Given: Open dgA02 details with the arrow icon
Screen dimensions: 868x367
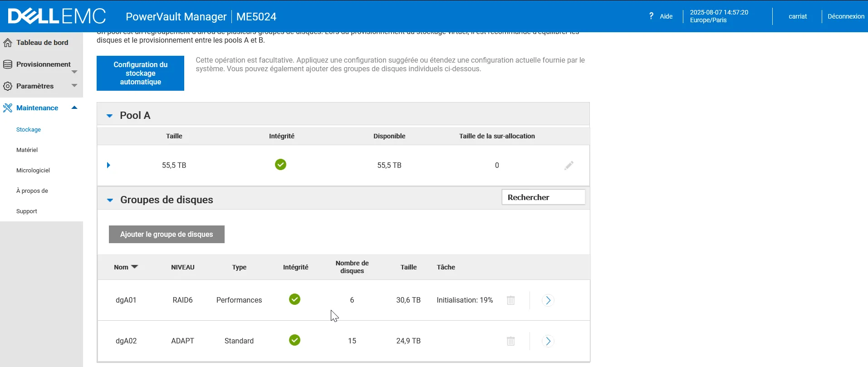Looking at the screenshot, I should tap(548, 341).
